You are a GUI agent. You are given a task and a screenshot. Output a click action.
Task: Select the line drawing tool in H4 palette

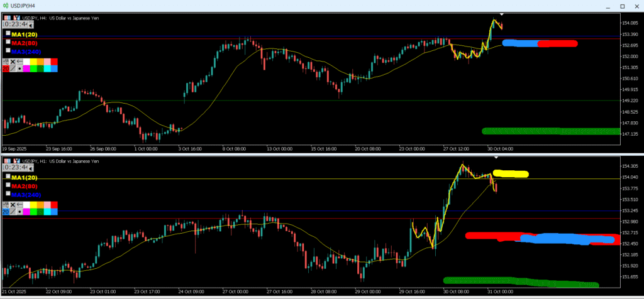(x=13, y=68)
